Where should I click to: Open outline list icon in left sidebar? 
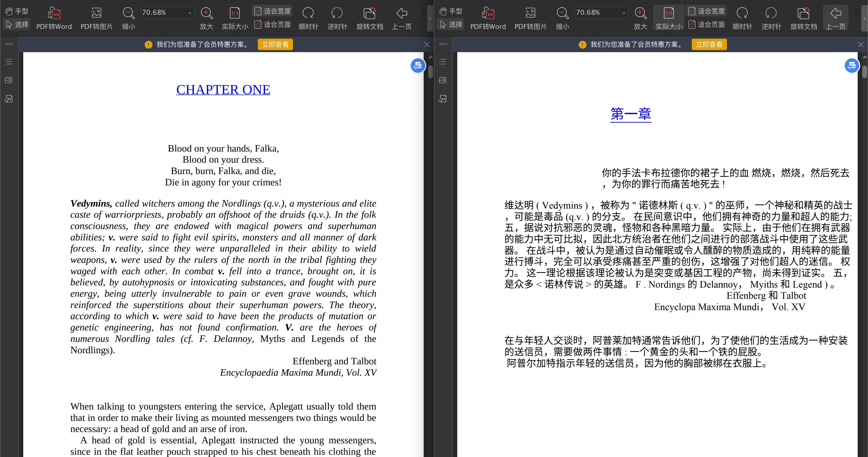[9, 62]
